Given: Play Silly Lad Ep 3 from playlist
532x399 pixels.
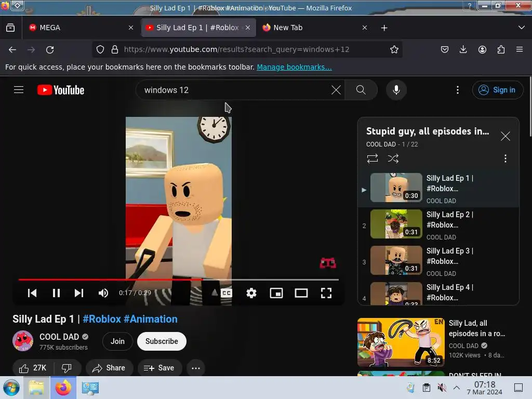Looking at the screenshot, I should pos(438,262).
